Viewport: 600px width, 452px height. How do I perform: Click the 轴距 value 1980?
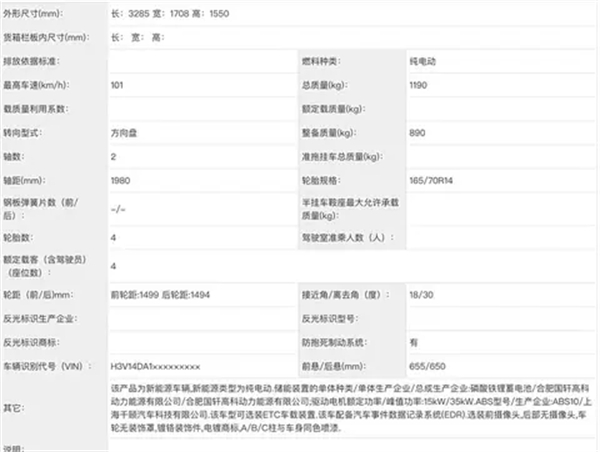(122, 180)
